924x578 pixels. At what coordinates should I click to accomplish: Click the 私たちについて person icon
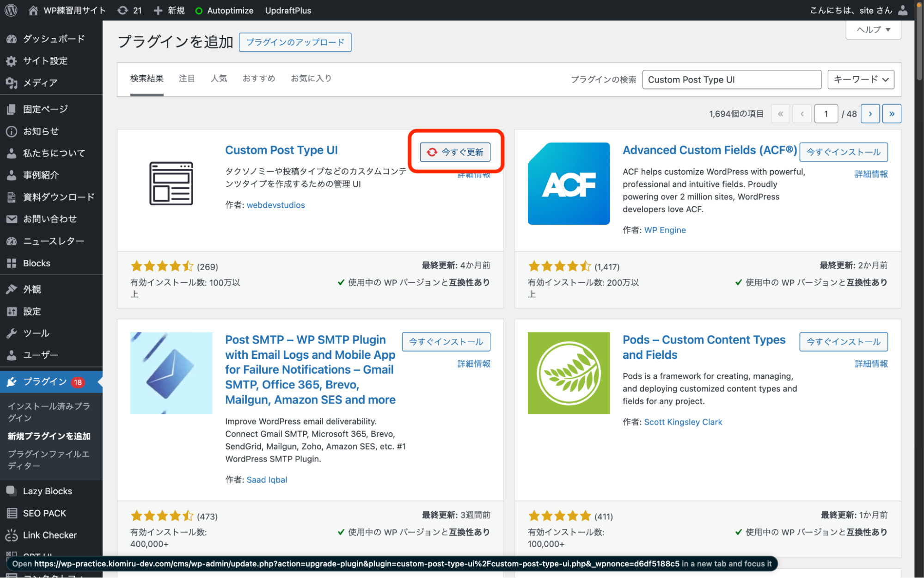click(x=12, y=153)
